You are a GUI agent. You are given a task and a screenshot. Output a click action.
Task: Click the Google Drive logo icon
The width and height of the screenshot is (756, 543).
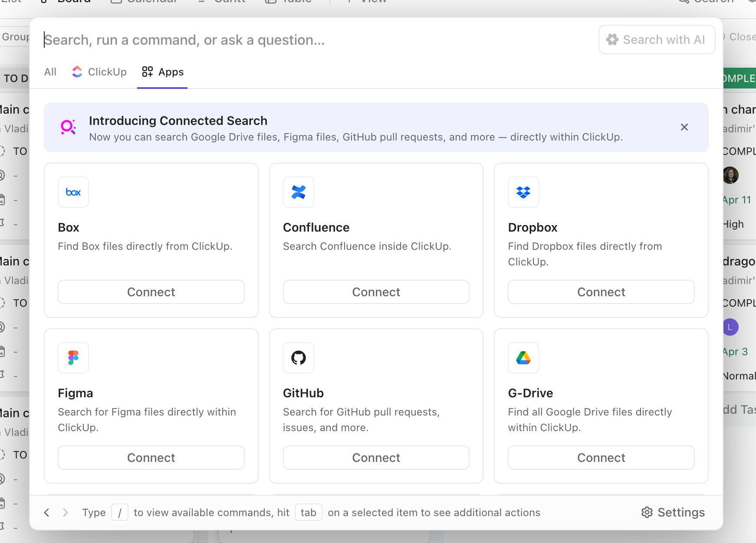coord(523,358)
